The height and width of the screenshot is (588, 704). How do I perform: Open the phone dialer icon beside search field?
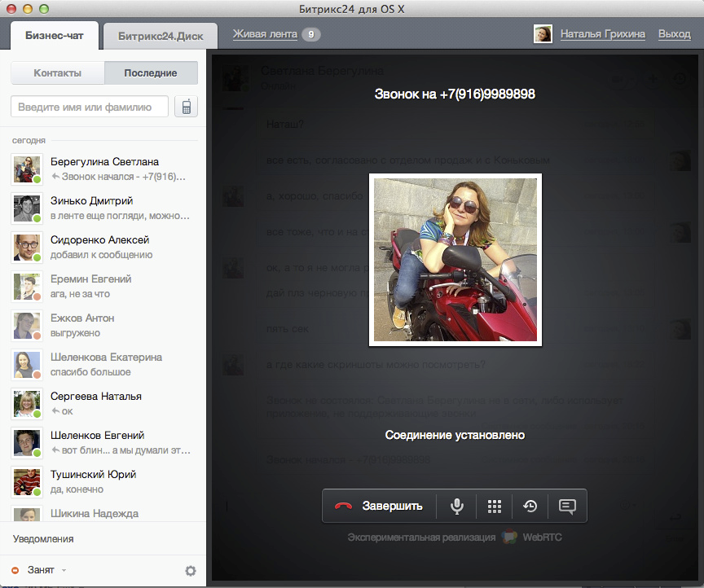(x=187, y=107)
